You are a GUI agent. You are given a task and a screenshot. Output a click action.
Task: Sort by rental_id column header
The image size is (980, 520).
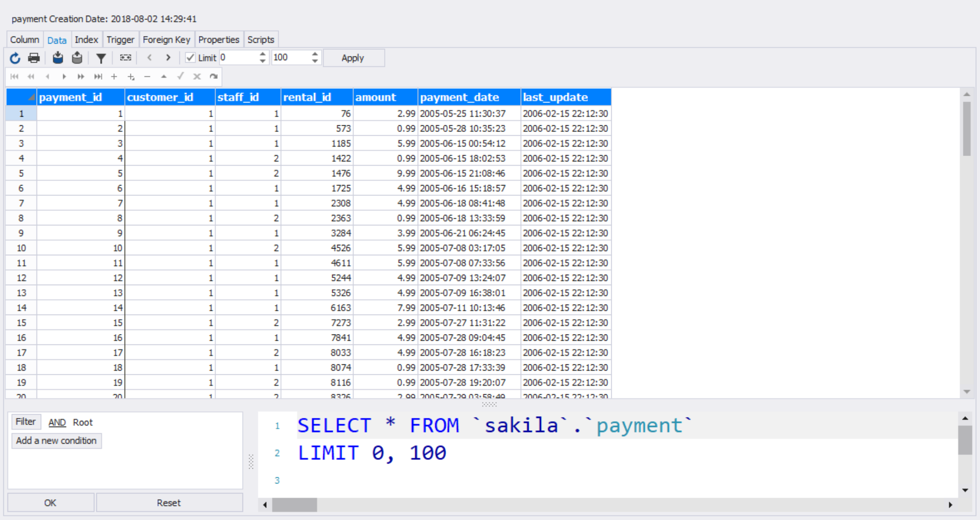point(317,97)
